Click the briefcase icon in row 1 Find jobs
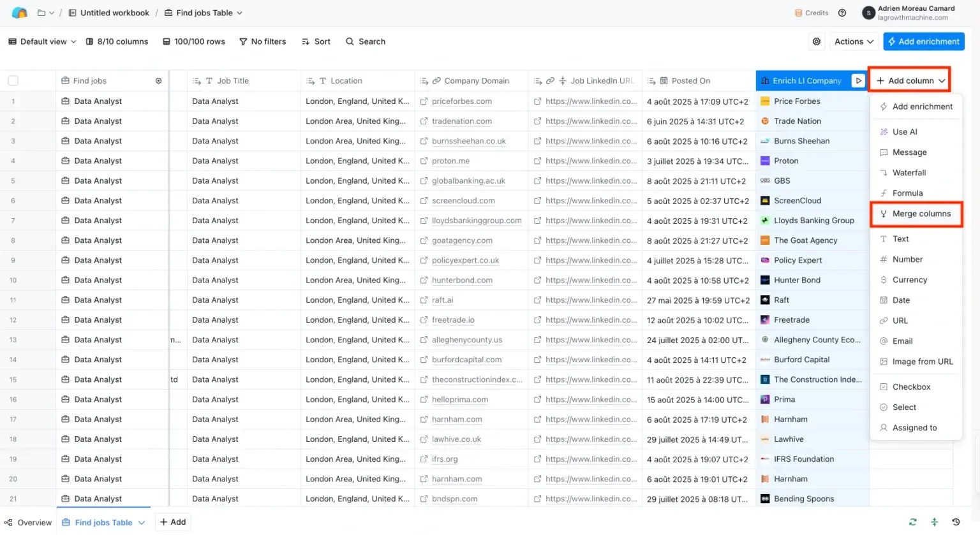980x535 pixels. point(65,101)
